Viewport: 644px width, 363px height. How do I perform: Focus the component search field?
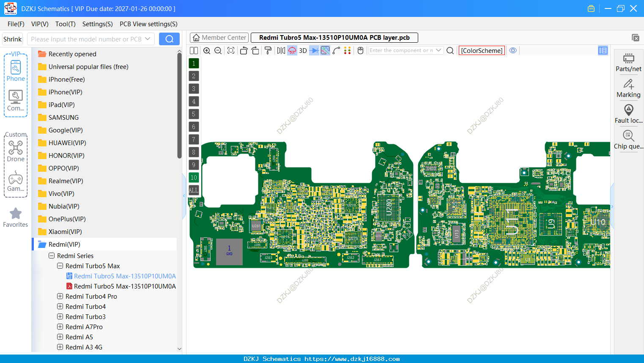[x=401, y=50]
